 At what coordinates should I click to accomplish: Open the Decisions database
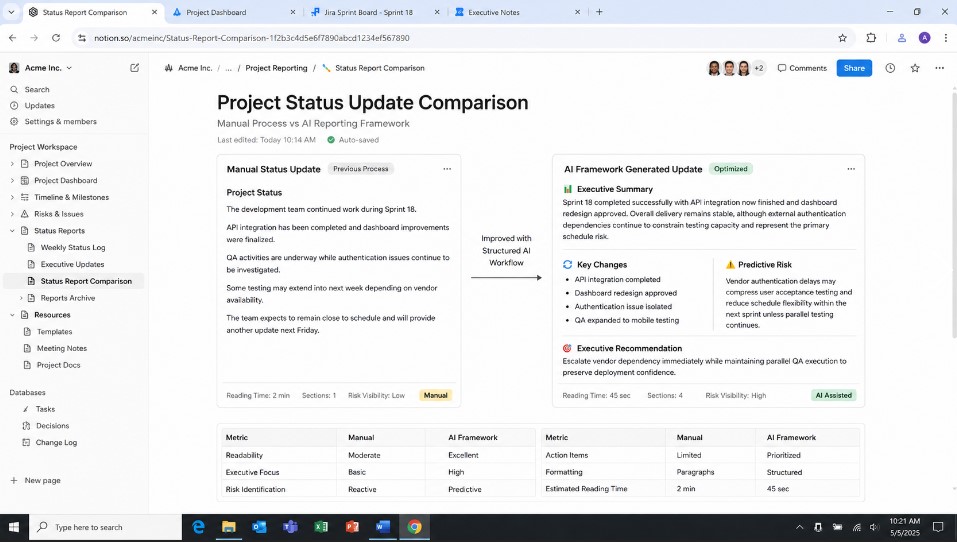52,426
